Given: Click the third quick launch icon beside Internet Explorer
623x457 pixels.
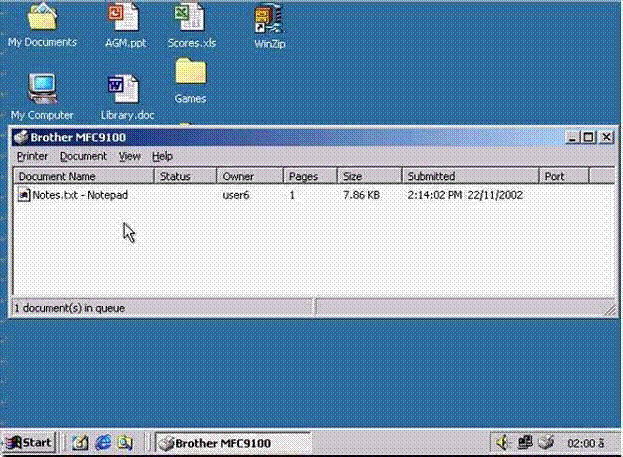Looking at the screenshot, I should (125, 442).
